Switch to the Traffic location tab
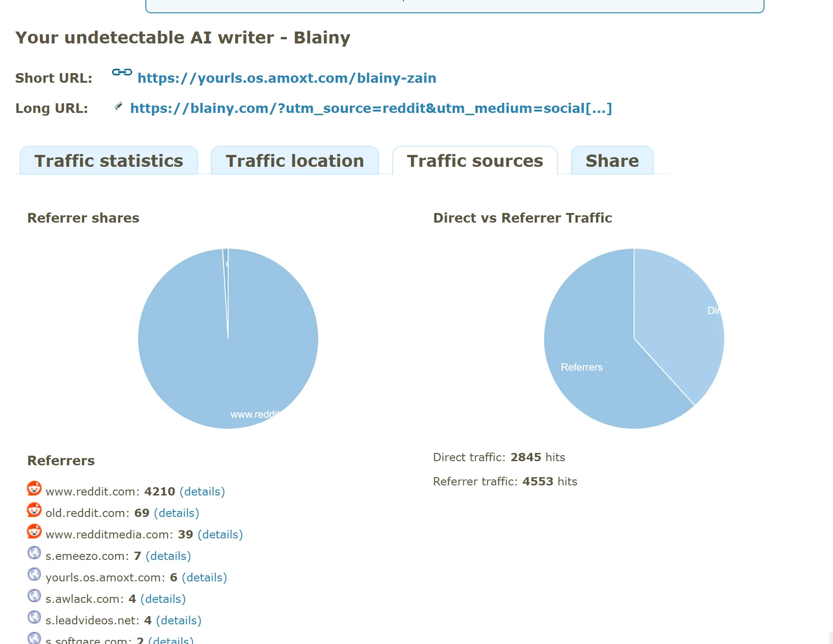 coord(295,160)
